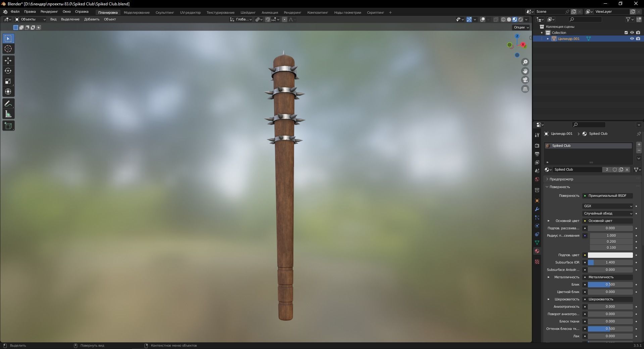Viewport: 644px width, 349px height.
Task: Open the Глоба... orientation dropdown
Action: click(241, 19)
